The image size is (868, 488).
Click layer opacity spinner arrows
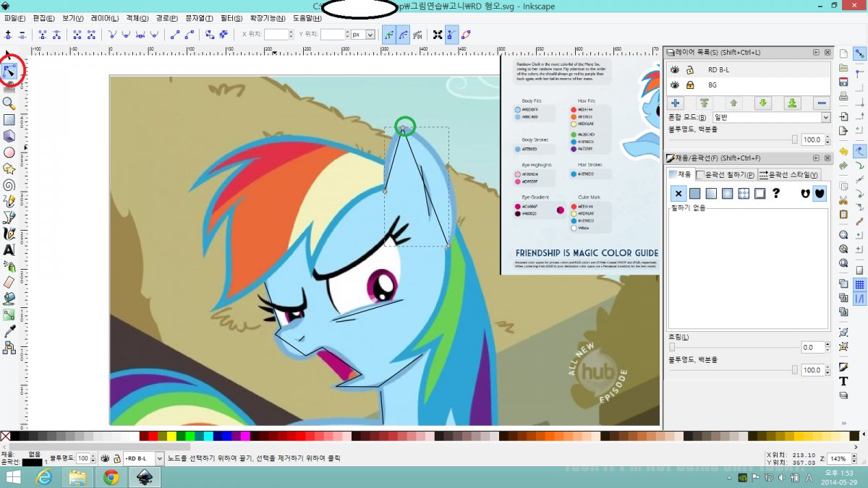[827, 140]
